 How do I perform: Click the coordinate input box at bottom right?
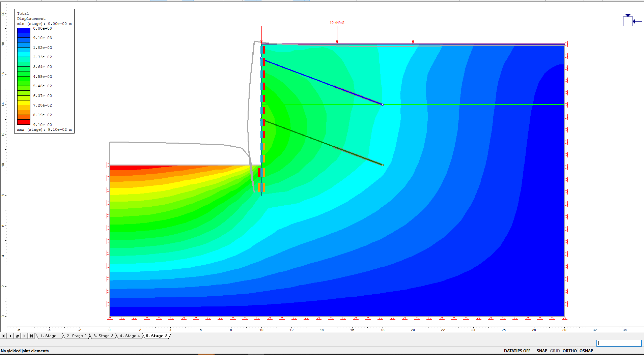[619, 343]
